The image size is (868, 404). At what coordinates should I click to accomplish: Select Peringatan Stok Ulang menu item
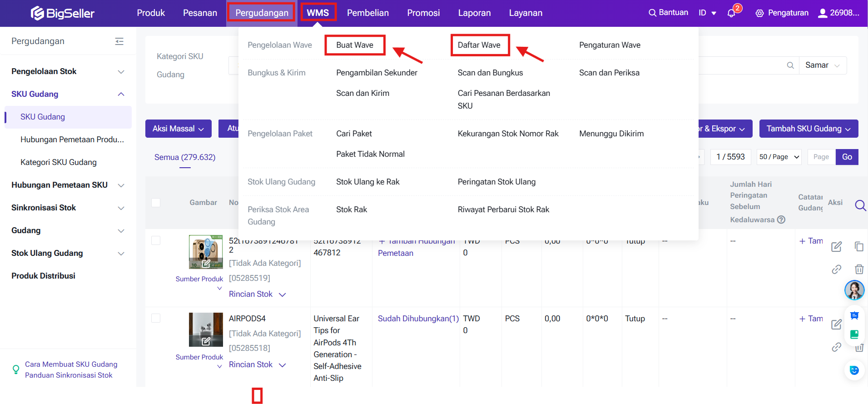496,182
